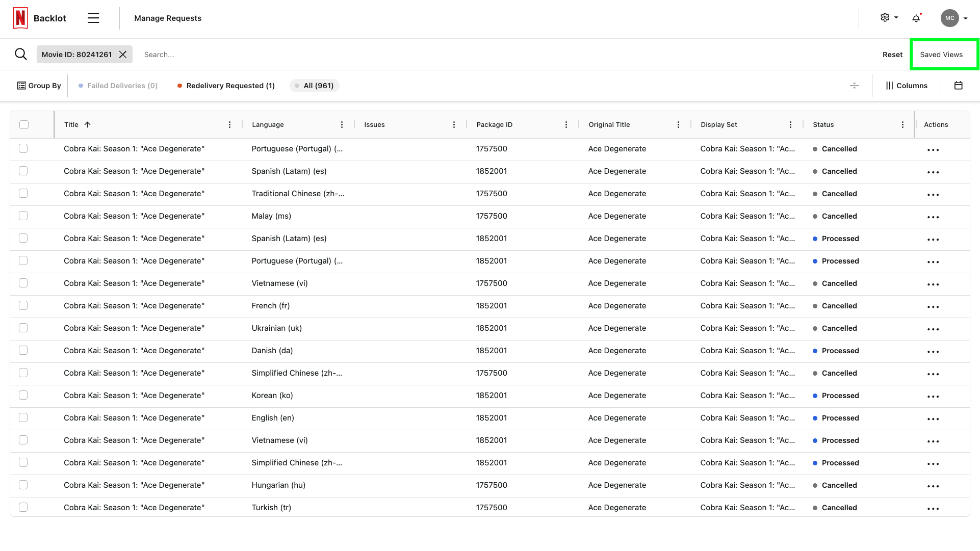Tick the checkbox on the Malay (ms) row
The height and width of the screenshot is (551, 980).
(x=23, y=216)
